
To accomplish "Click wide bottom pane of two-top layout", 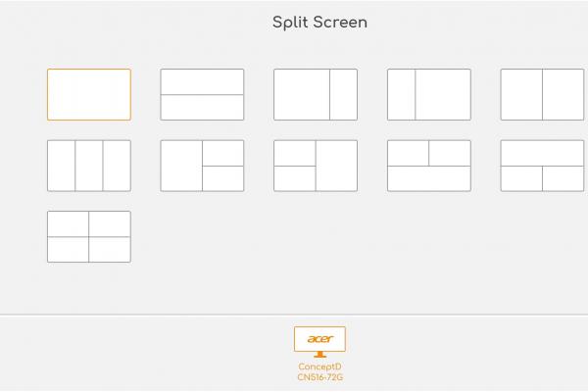I will coord(429,178).
